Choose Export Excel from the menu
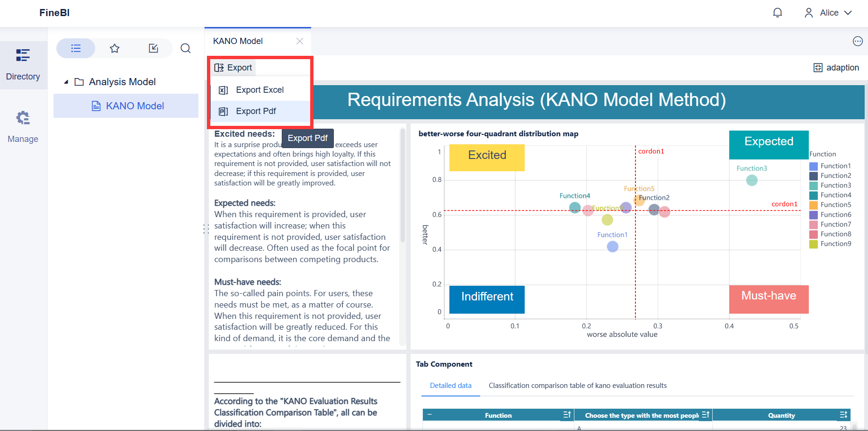Viewport: 868px width, 431px height. (x=260, y=90)
